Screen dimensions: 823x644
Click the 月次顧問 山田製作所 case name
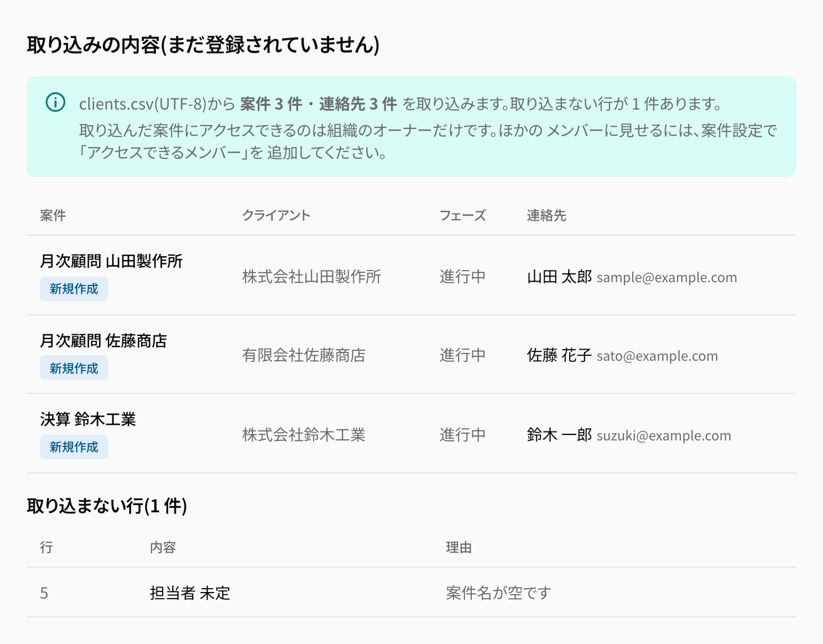(111, 261)
